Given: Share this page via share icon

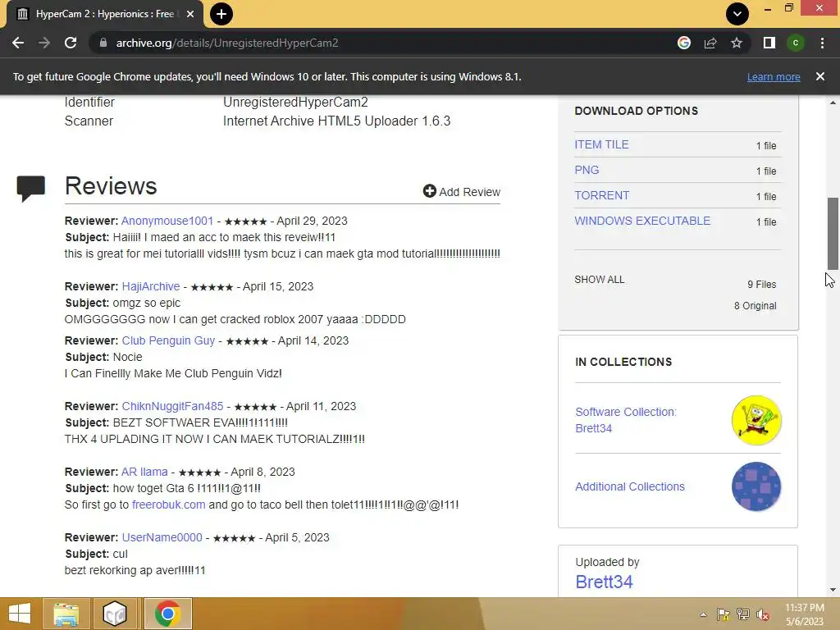Looking at the screenshot, I should tap(710, 43).
